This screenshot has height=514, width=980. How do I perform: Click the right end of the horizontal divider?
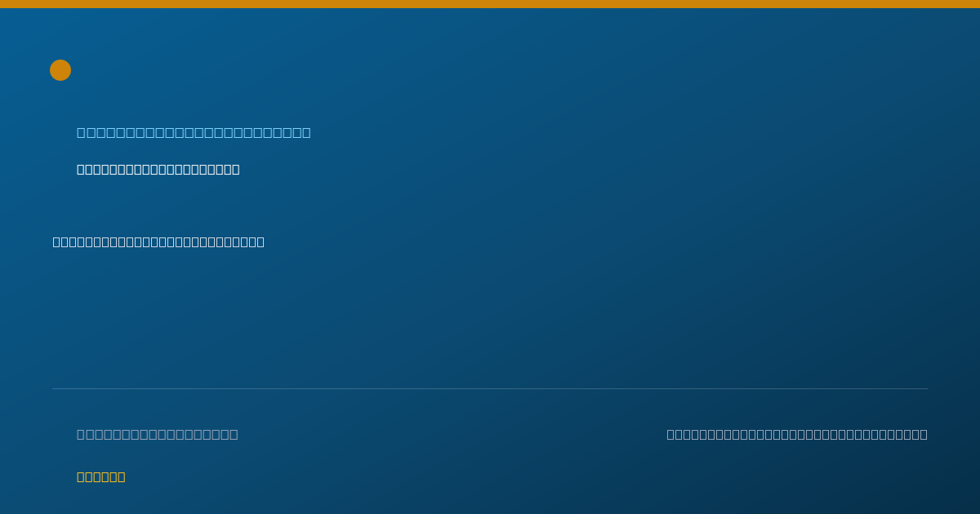pyautogui.click(x=926, y=388)
